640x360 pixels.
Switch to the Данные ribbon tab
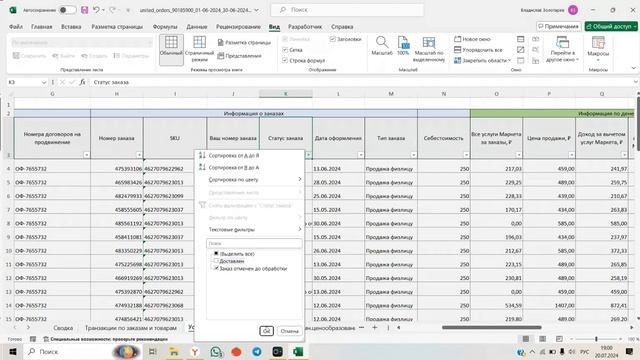point(197,27)
